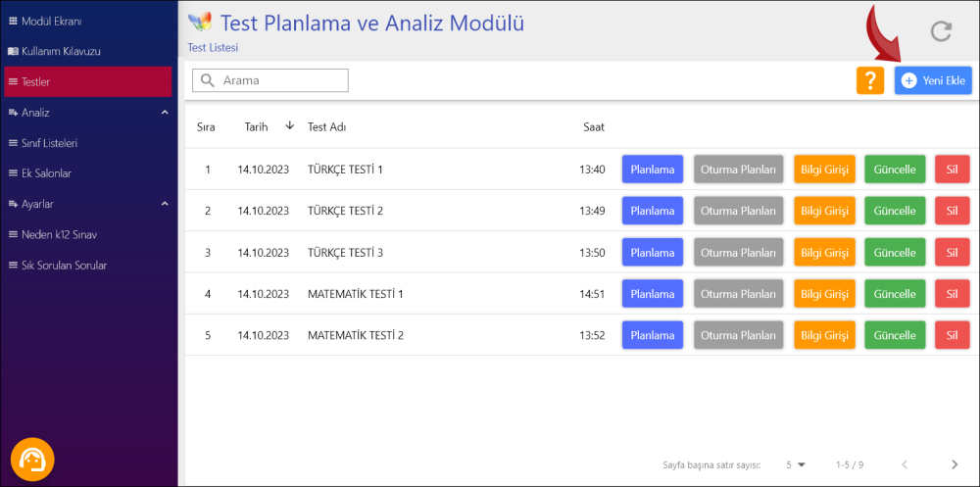Collapse the Ayarlar menu section

(x=165, y=204)
